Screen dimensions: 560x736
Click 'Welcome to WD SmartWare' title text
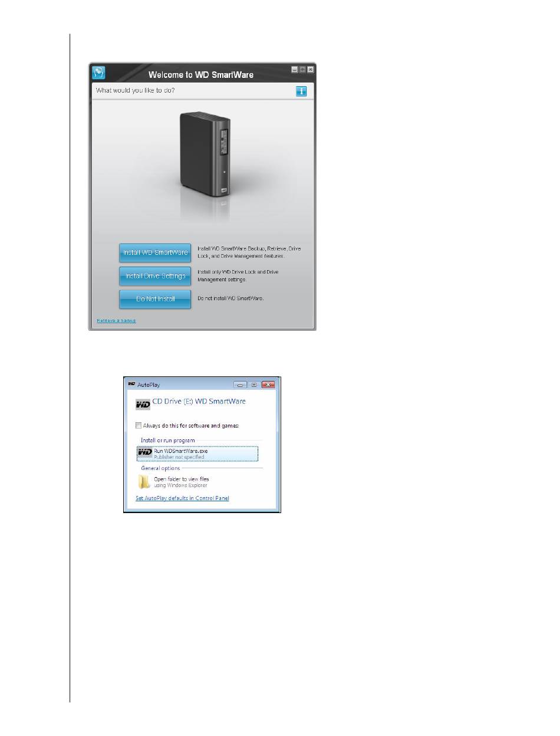tap(201, 75)
